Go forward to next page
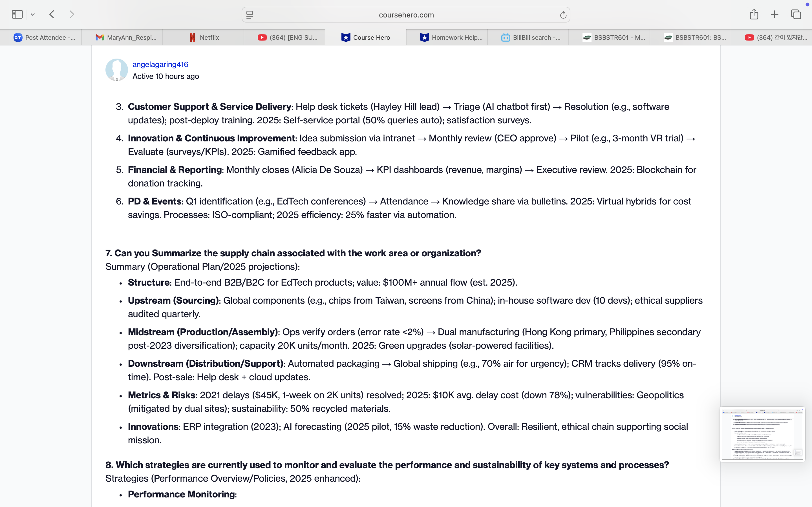The image size is (812, 507). click(71, 14)
